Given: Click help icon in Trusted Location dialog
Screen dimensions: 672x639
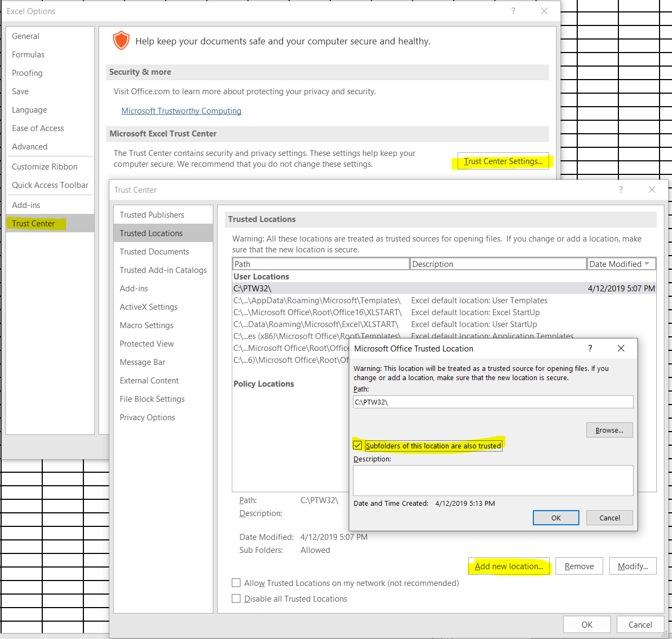Looking at the screenshot, I should tap(590, 348).
